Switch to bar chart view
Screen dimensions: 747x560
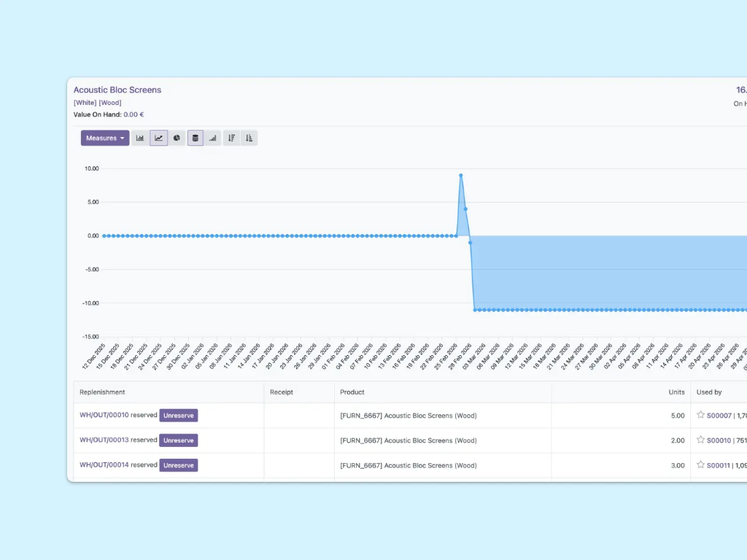140,138
